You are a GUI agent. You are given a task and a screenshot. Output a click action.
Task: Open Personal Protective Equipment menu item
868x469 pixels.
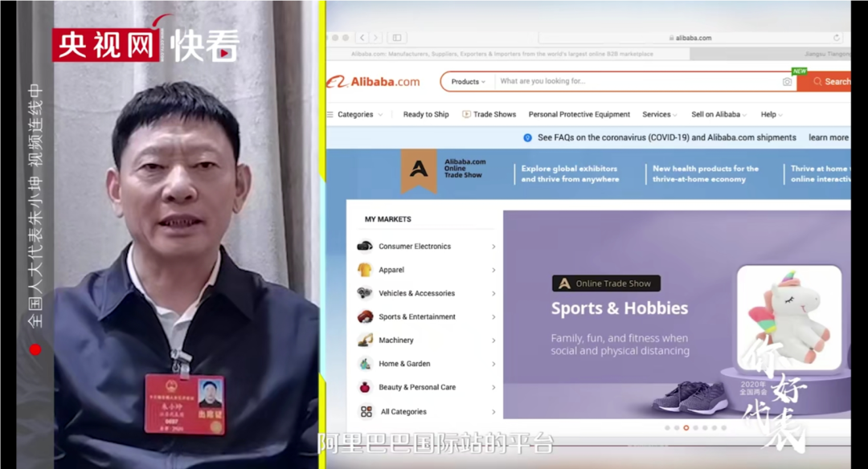(x=579, y=115)
